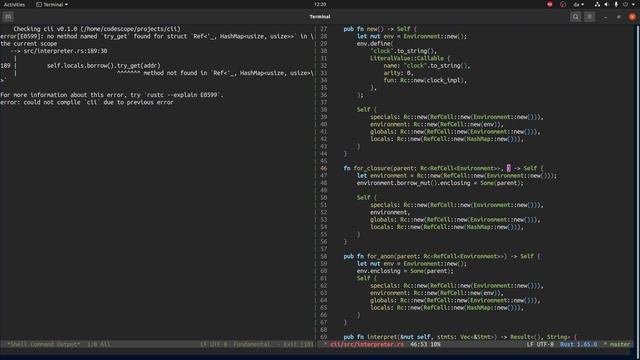Click 'environment,' on line 52
The image size is (640, 360).
pos(390,212)
